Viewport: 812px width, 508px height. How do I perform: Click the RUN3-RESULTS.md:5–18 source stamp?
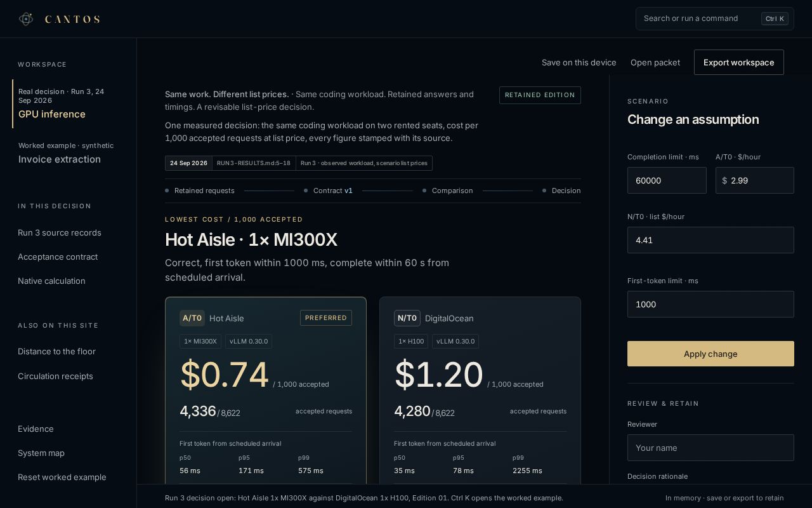tap(254, 163)
